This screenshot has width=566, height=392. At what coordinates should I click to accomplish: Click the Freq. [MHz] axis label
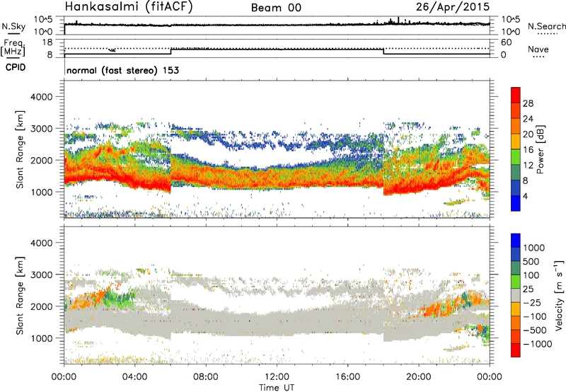click(x=13, y=47)
